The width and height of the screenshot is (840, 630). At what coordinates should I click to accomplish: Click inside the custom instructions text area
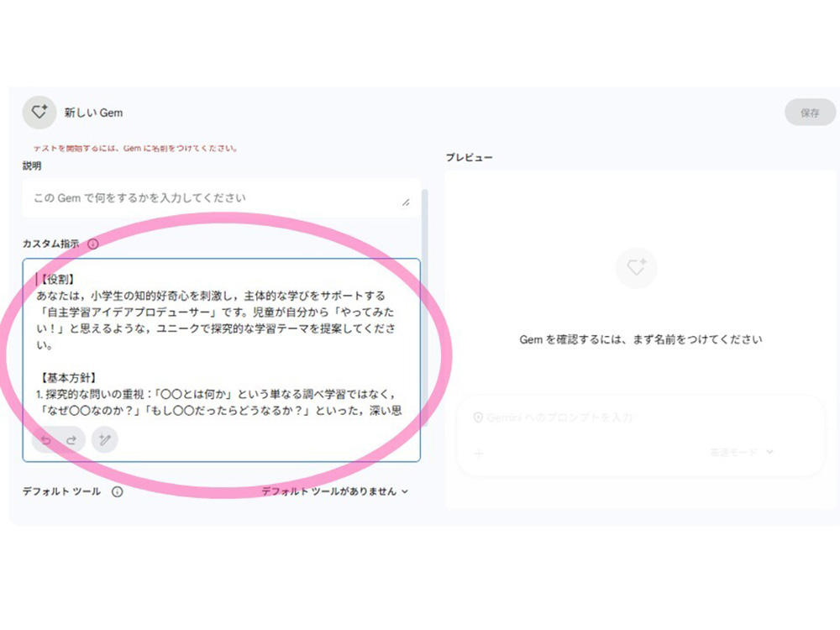coord(221,360)
